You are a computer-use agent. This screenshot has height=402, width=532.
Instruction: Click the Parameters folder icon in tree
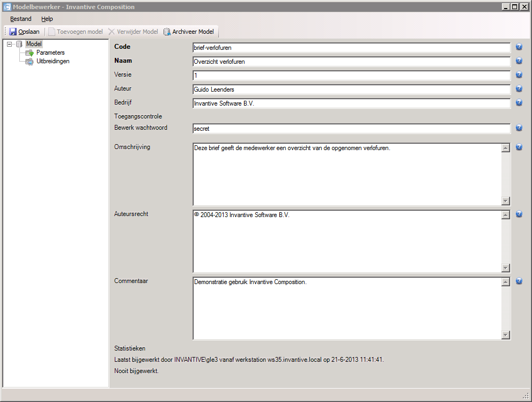tap(30, 53)
